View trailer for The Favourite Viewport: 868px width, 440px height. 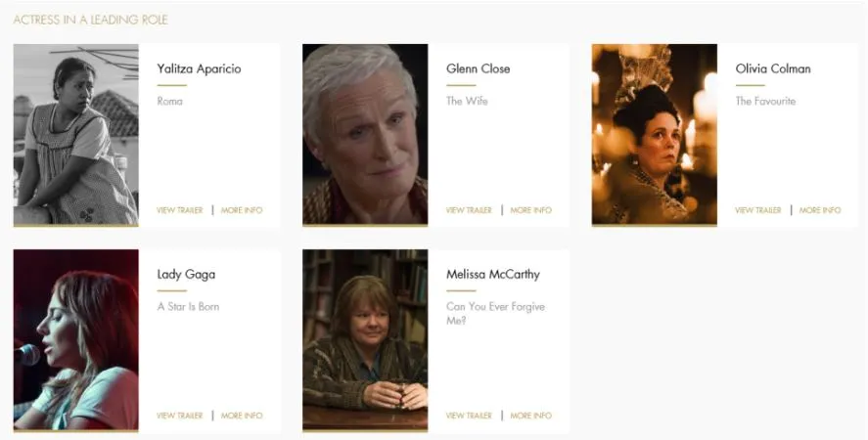pyautogui.click(x=757, y=210)
